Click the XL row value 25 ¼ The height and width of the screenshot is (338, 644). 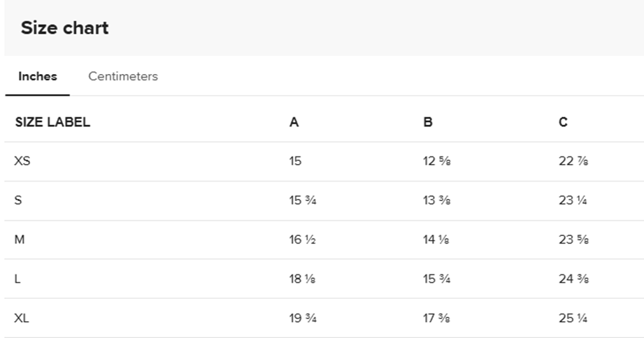tap(573, 318)
